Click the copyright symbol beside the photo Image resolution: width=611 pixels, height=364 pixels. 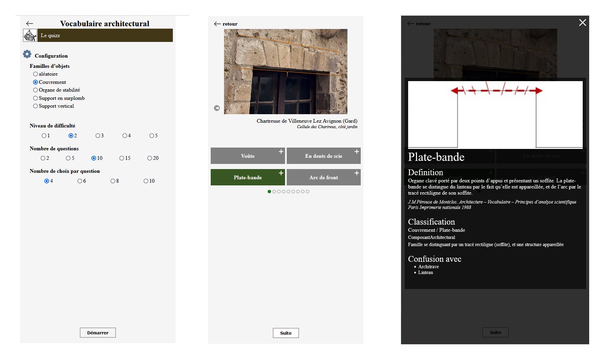click(217, 108)
